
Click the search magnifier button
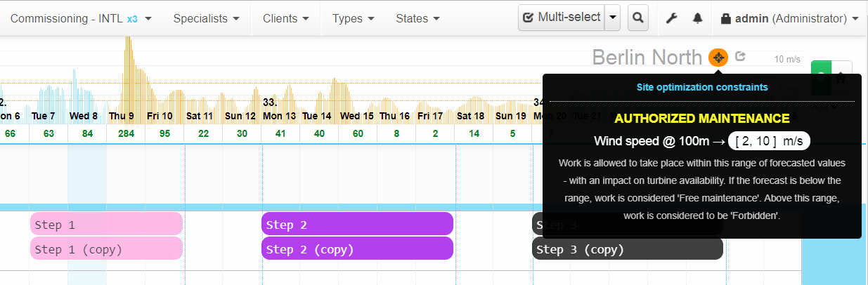point(637,18)
